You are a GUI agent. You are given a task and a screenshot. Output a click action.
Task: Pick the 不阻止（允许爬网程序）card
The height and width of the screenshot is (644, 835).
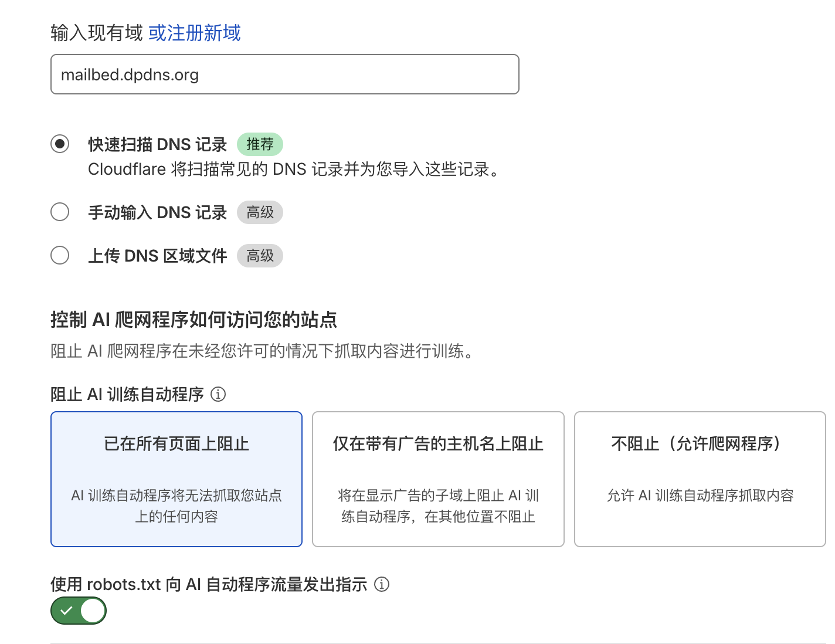point(700,479)
